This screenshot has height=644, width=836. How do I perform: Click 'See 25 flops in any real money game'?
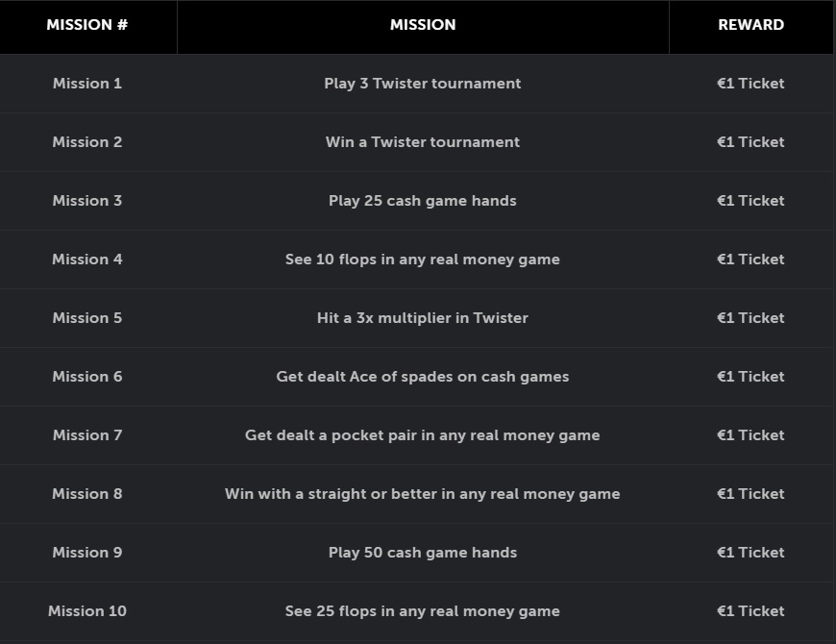[422, 611]
